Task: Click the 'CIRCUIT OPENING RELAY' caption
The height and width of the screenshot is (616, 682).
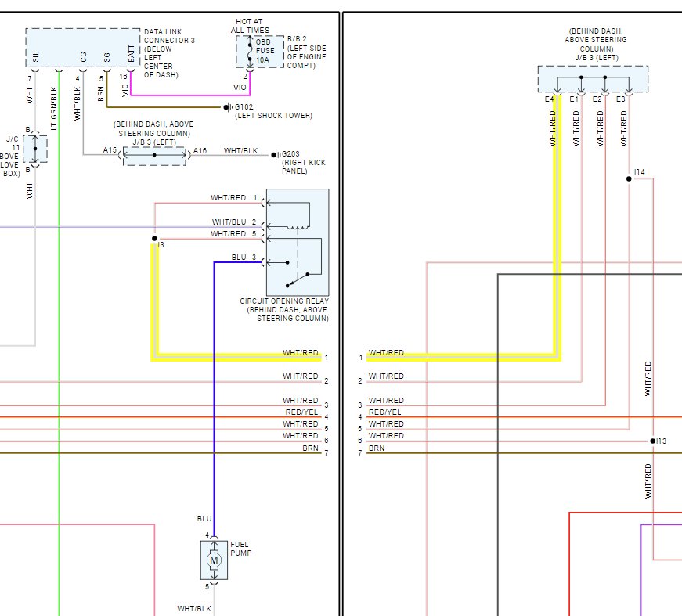Action: 284,301
